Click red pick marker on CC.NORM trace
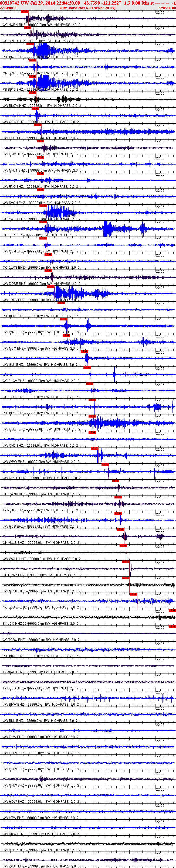176x868 pixels. tap(25, 11)
